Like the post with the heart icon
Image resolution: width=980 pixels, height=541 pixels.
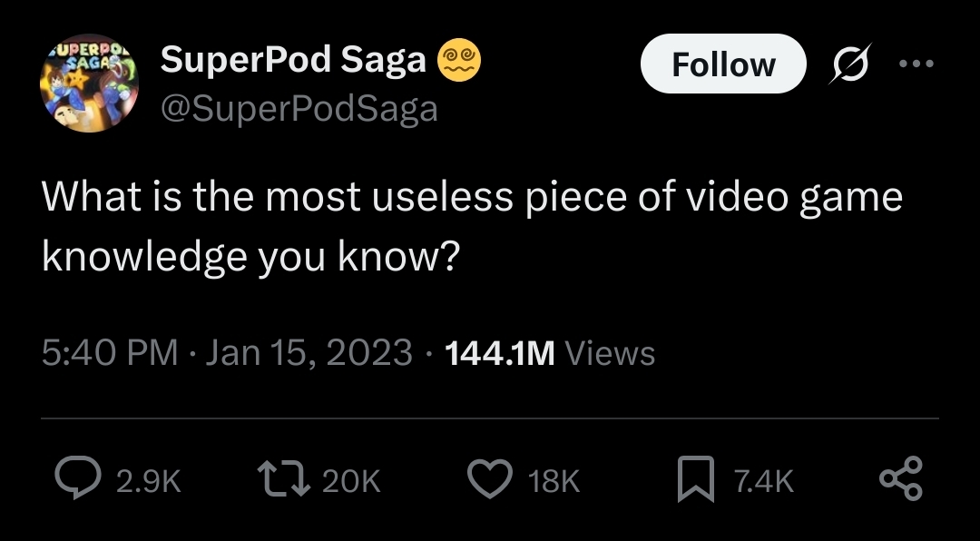pos(490,480)
